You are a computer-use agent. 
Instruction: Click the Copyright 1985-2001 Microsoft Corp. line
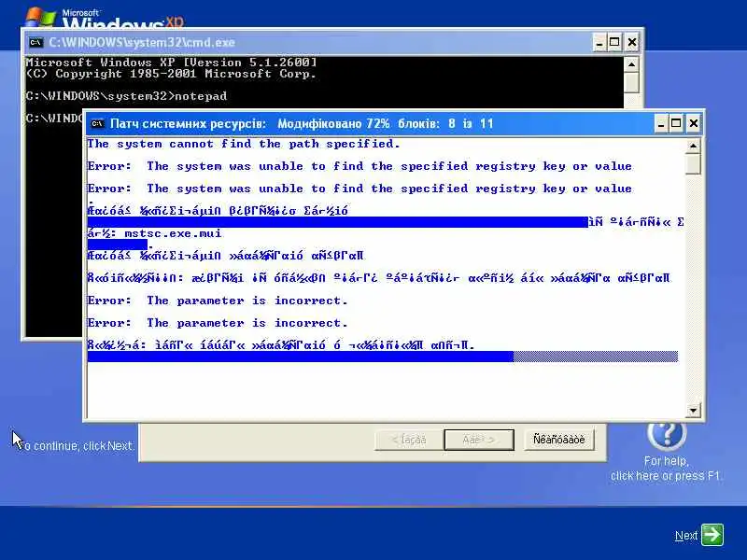[x=171, y=74]
